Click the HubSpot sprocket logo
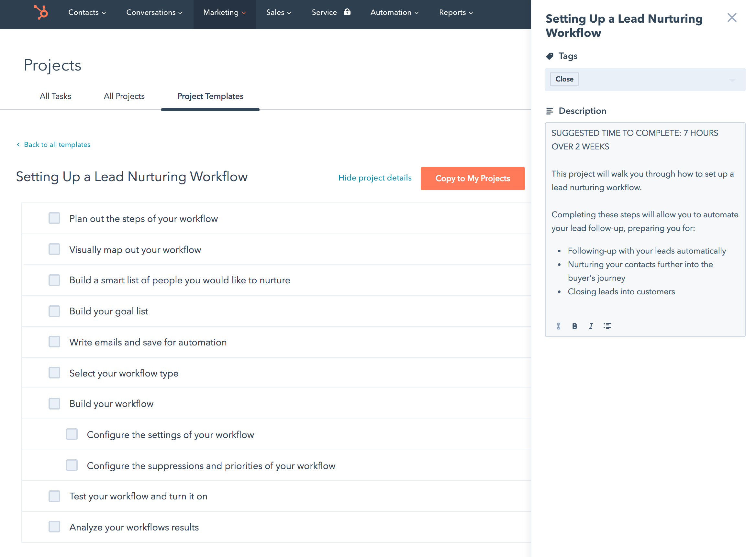This screenshot has width=756, height=557. tap(40, 13)
